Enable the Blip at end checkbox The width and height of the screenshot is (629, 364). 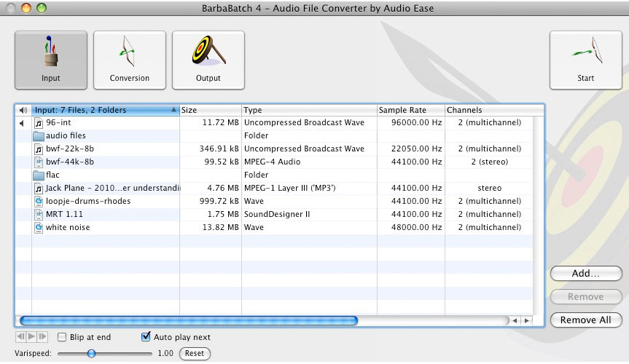(x=62, y=338)
